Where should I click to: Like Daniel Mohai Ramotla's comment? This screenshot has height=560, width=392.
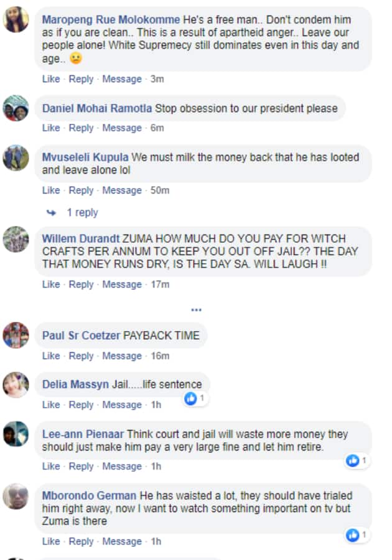click(51, 128)
